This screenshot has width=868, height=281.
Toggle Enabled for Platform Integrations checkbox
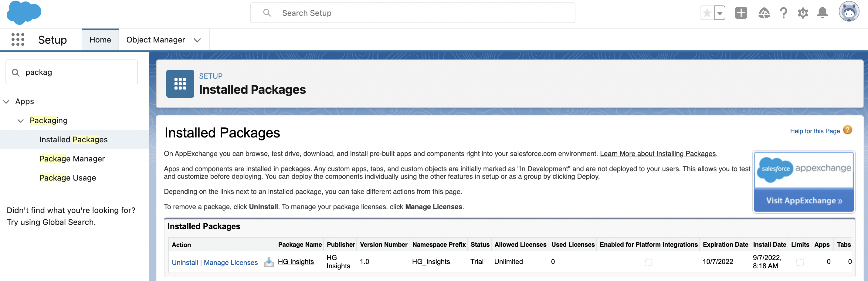pyautogui.click(x=648, y=262)
